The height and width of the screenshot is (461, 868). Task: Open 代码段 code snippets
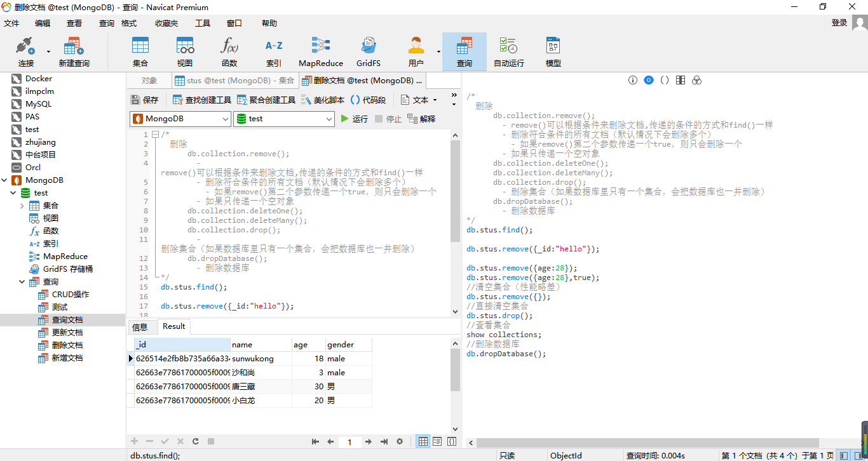(368, 100)
